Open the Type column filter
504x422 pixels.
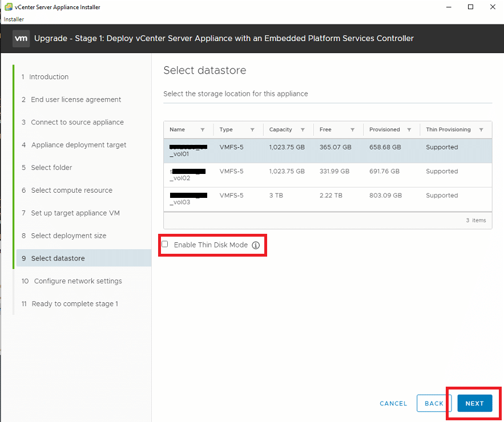coord(252,130)
